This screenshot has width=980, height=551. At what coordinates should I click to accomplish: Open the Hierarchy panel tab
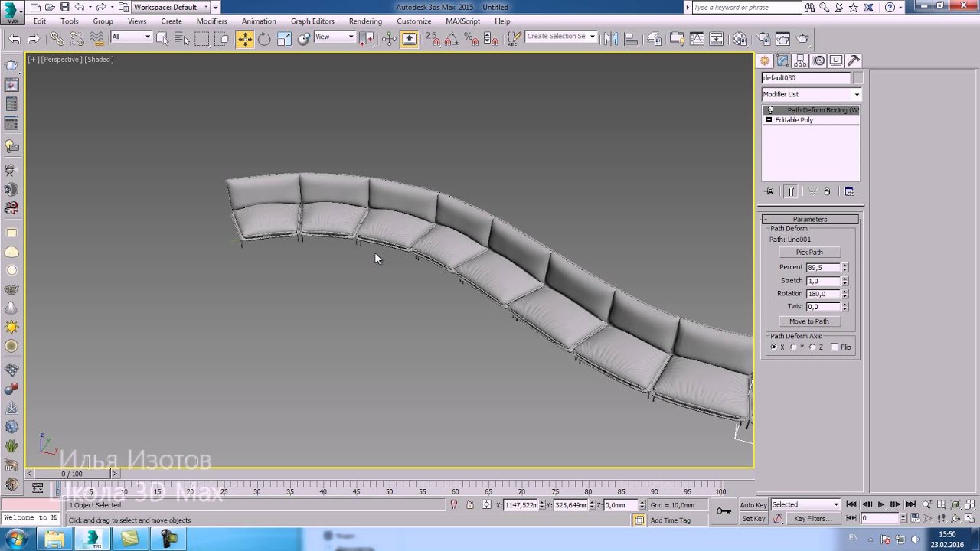801,61
